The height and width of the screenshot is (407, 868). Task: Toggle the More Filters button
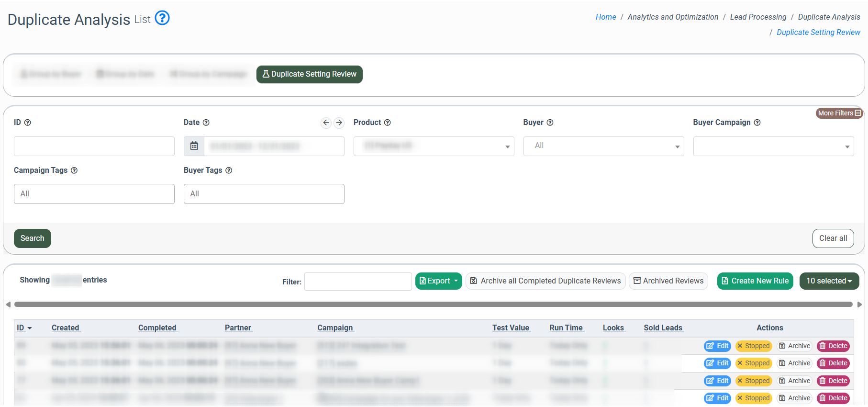click(x=839, y=113)
